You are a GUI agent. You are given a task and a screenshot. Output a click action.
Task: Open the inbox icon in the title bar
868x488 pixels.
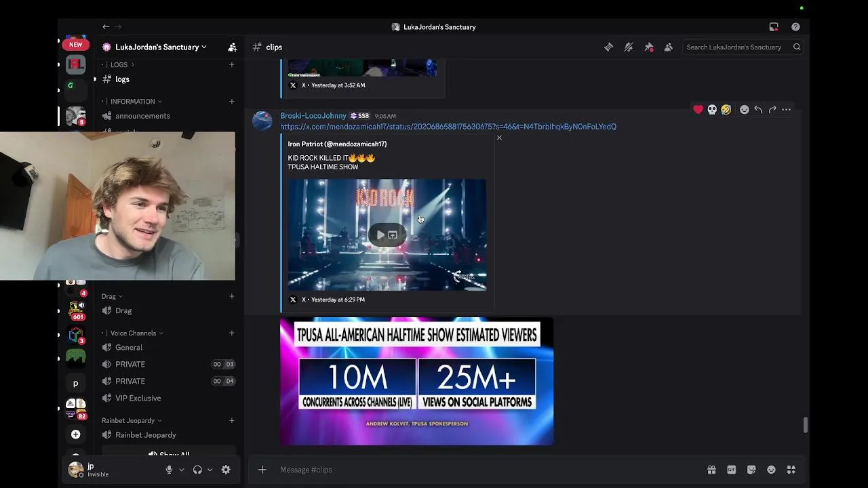774,27
